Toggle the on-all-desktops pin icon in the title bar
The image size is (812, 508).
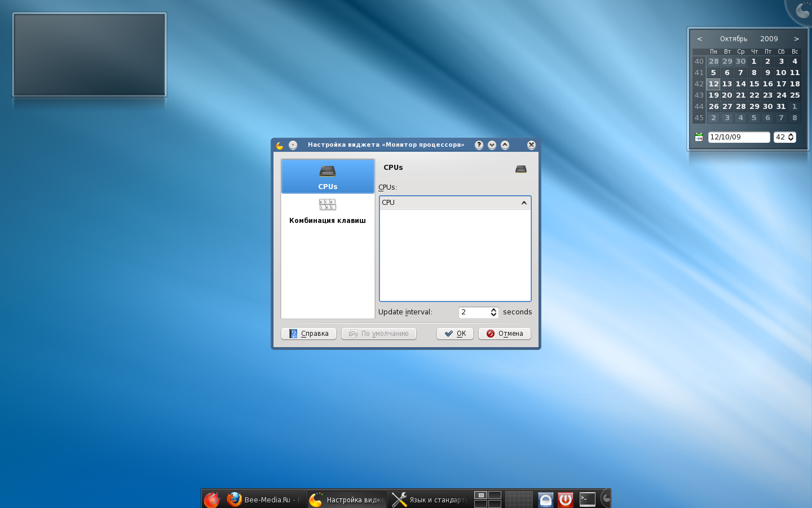[x=293, y=145]
